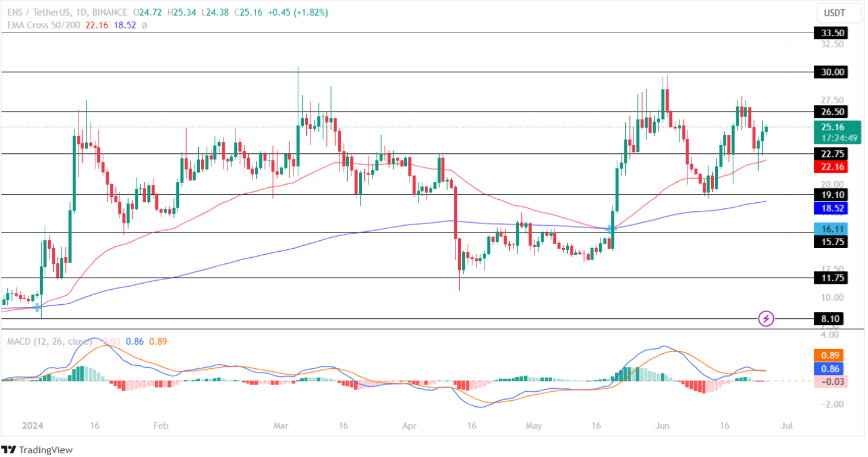Click the May label on the time axis
The width and height of the screenshot is (868, 457).
pos(534,425)
